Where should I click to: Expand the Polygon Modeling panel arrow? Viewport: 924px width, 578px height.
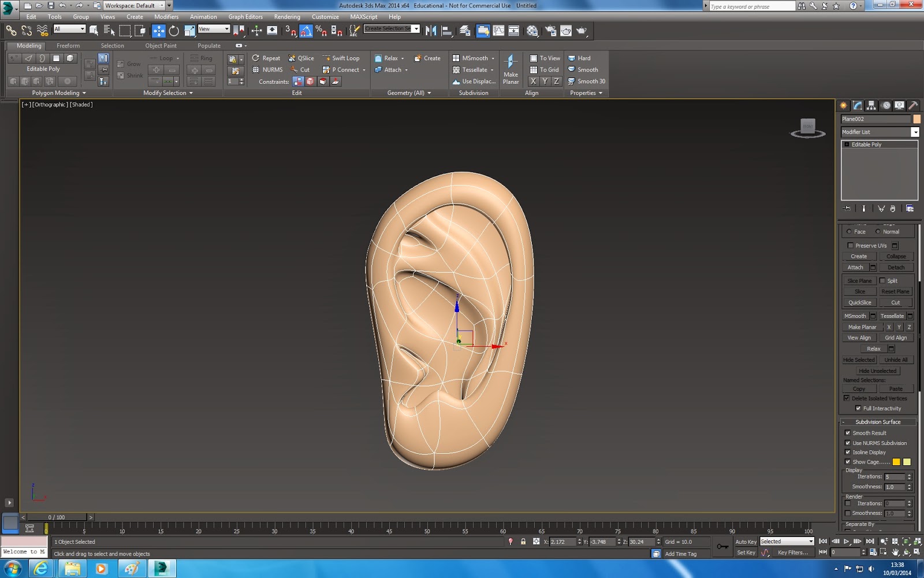point(84,93)
